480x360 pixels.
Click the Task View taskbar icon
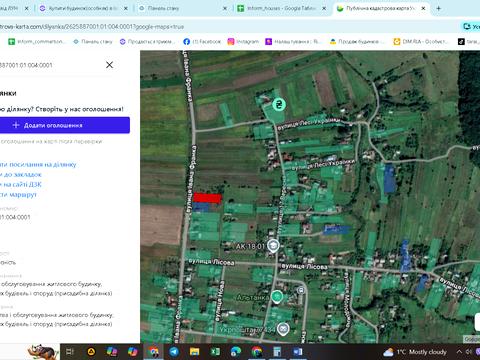coord(70,352)
